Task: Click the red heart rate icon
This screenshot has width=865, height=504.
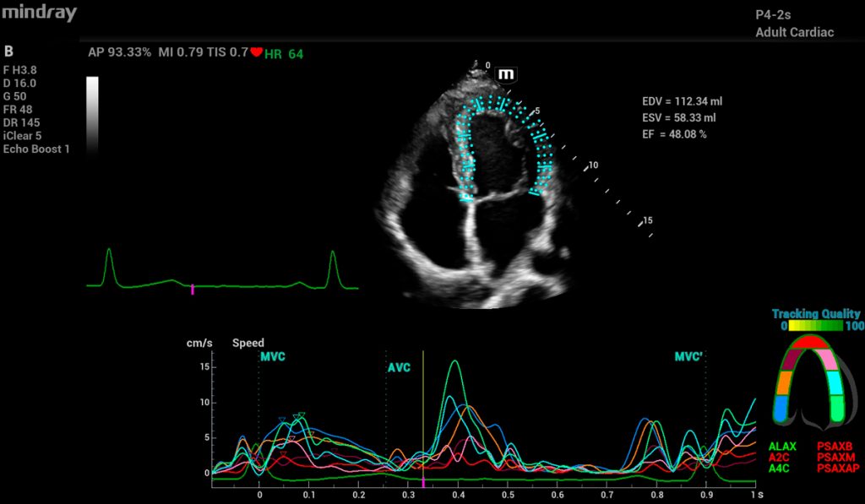Action: [x=256, y=53]
